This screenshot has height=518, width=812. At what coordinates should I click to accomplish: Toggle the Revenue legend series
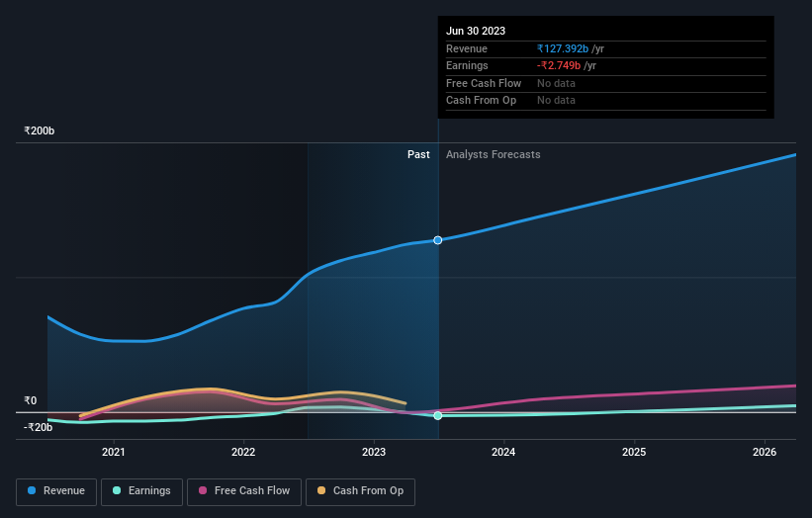(56, 491)
